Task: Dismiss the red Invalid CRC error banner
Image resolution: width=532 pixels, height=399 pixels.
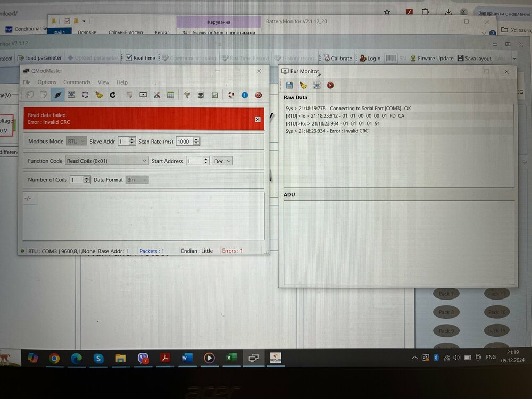Action: coord(258,119)
